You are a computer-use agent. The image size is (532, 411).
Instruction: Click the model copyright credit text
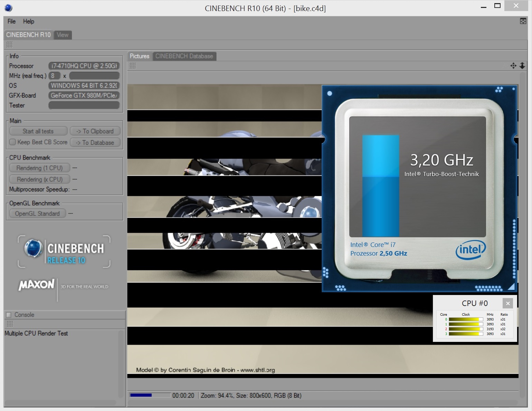click(206, 370)
